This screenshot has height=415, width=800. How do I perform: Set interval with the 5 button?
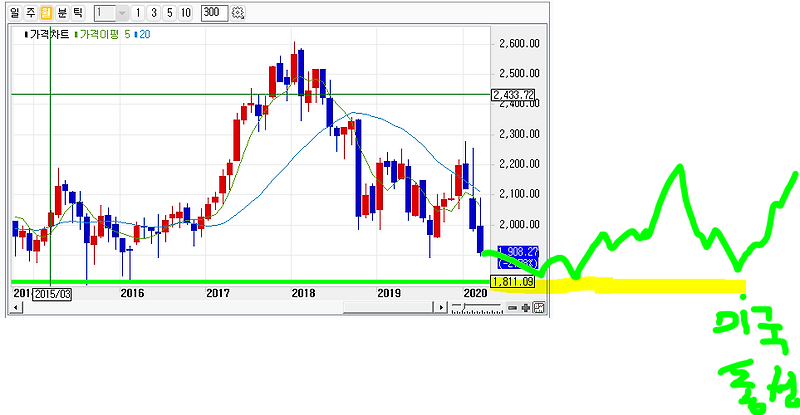tap(170, 13)
